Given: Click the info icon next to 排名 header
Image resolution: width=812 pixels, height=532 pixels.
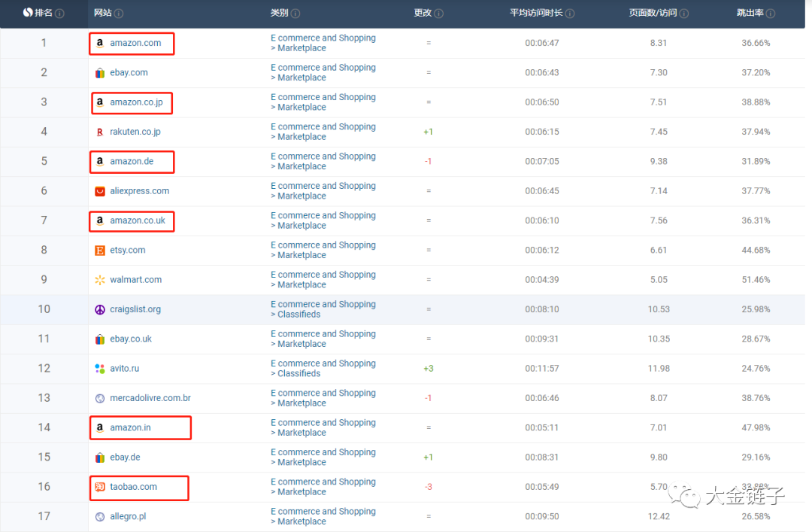Looking at the screenshot, I should pos(59,14).
